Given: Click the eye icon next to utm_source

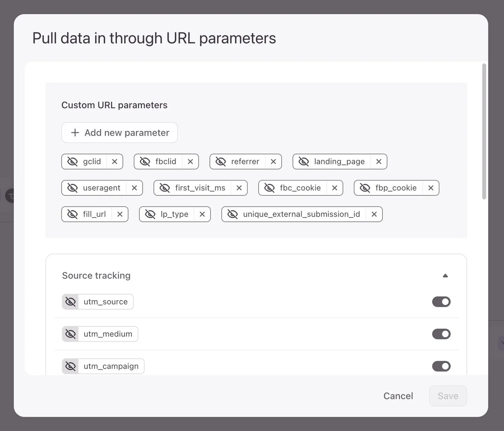Looking at the screenshot, I should 70,301.
